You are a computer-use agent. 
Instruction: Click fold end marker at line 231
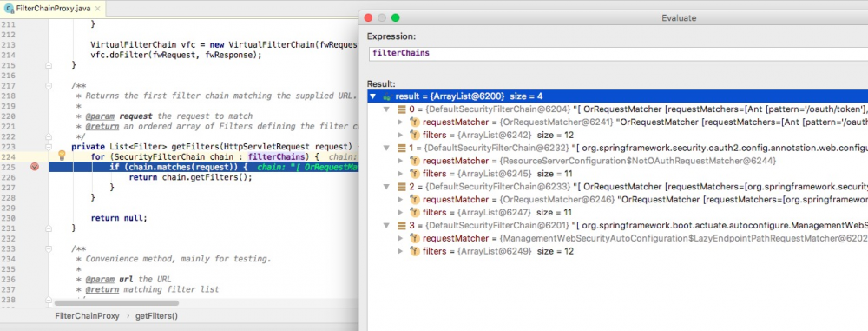pyautogui.click(x=49, y=228)
